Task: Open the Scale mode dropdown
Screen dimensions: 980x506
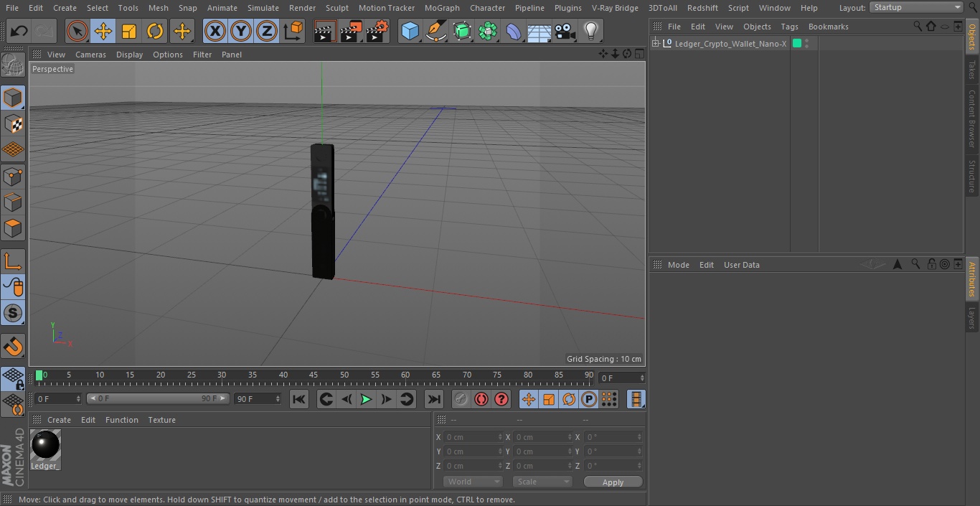Action: (x=542, y=482)
